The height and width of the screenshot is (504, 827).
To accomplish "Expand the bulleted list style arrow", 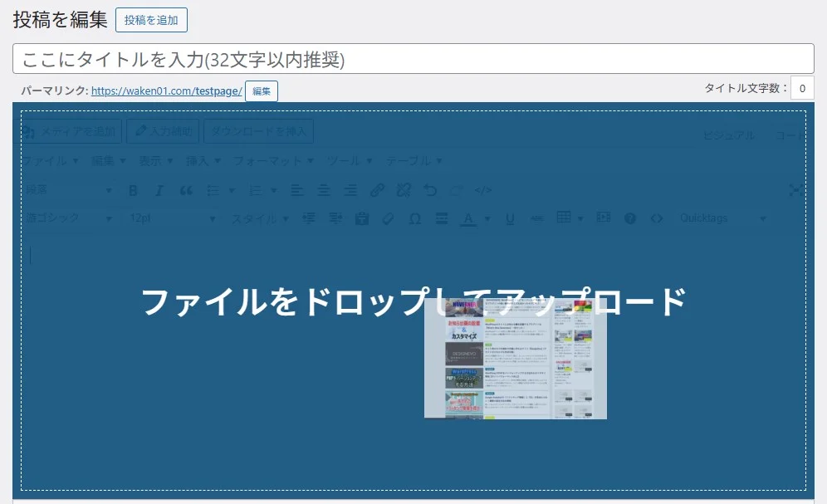I will tap(232, 190).
